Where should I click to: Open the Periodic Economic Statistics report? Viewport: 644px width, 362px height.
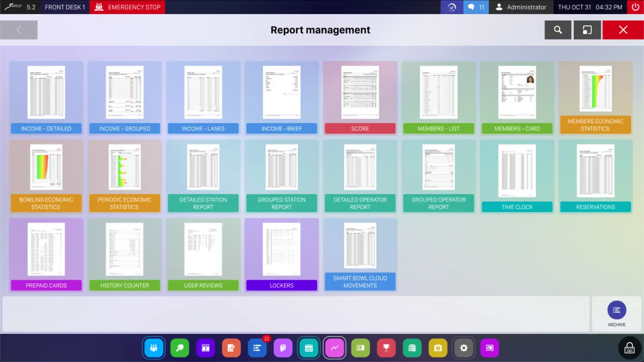point(125,177)
